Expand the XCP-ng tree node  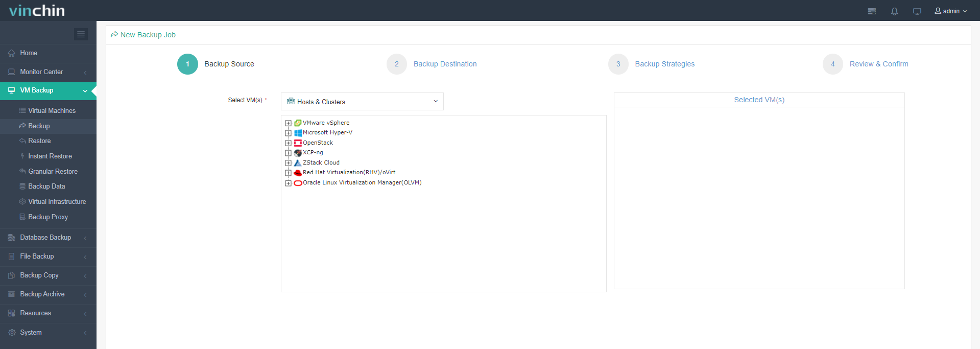click(288, 153)
